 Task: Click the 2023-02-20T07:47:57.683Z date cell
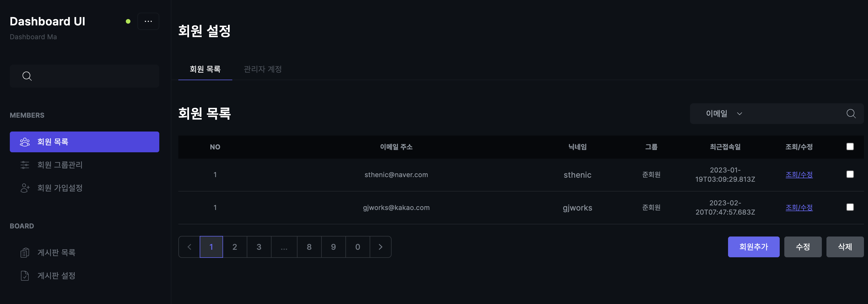725,208
